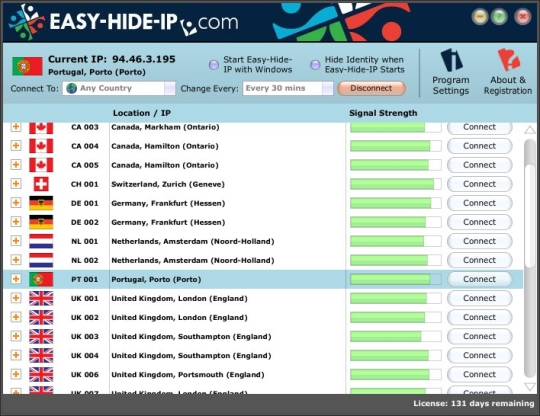
Task: Connect to UK 001 London server
Action: coord(479,298)
